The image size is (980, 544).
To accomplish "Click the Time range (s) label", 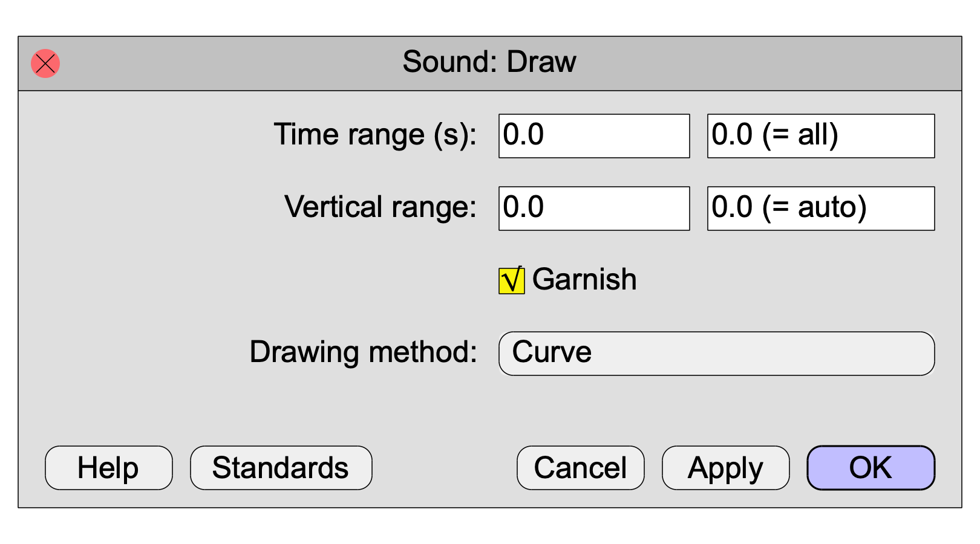I will click(375, 135).
